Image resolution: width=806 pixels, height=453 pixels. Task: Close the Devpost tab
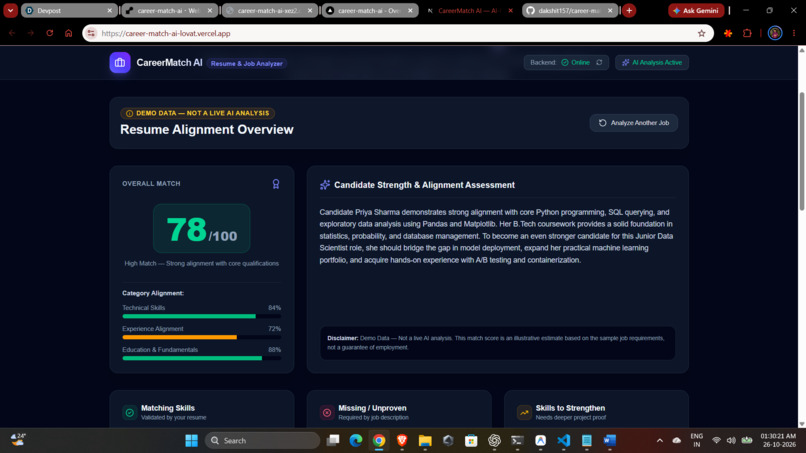(109, 10)
